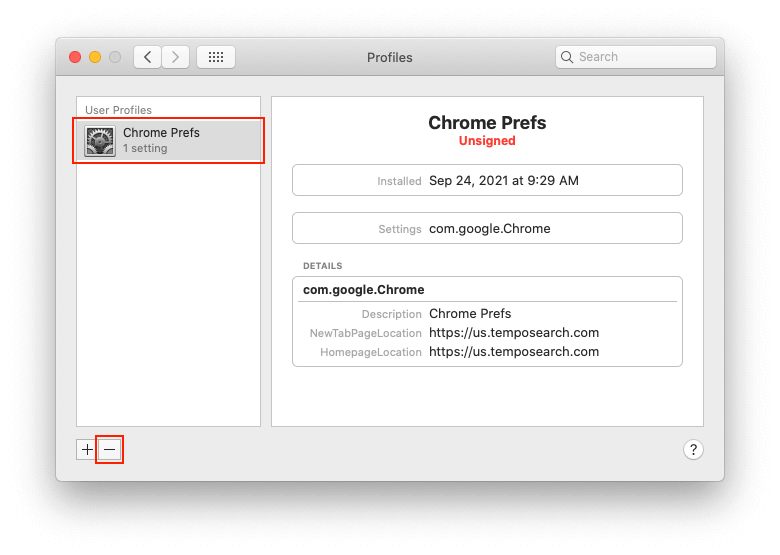
Task: Click the Description label
Action: [391, 314]
